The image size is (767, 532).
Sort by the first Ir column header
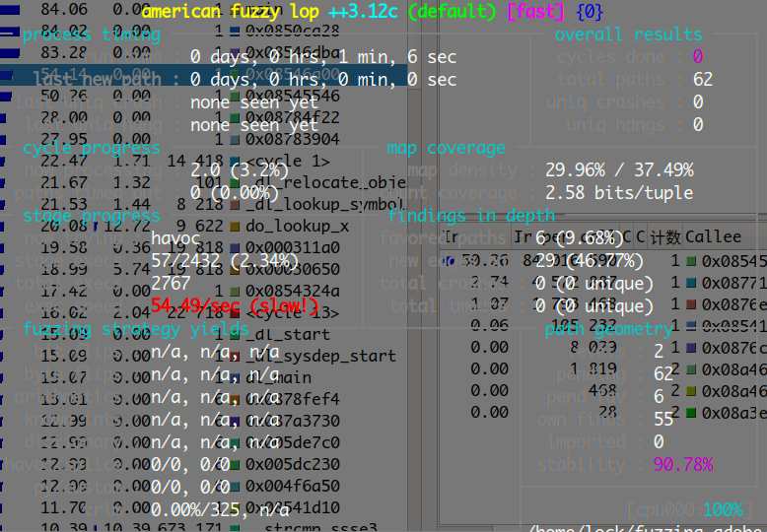pos(476,236)
